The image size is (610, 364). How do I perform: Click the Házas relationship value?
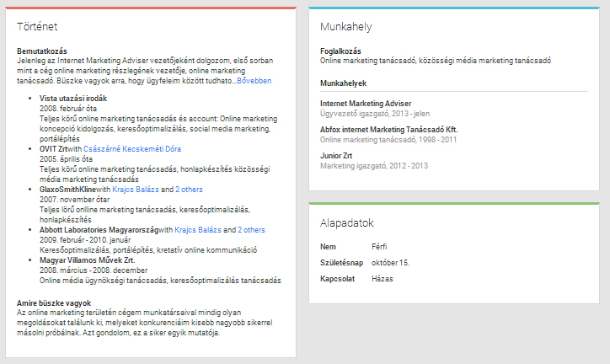383,278
